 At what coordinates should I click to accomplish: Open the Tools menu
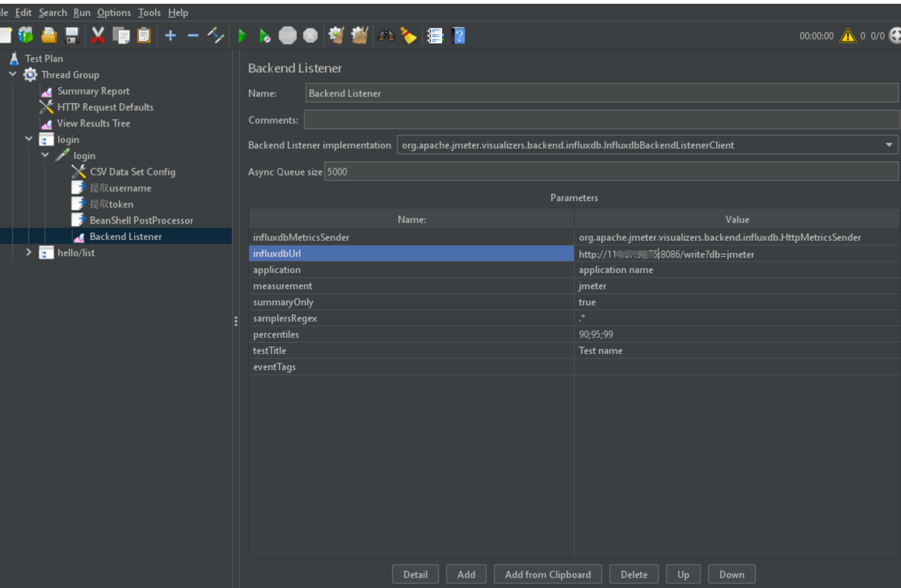149,12
